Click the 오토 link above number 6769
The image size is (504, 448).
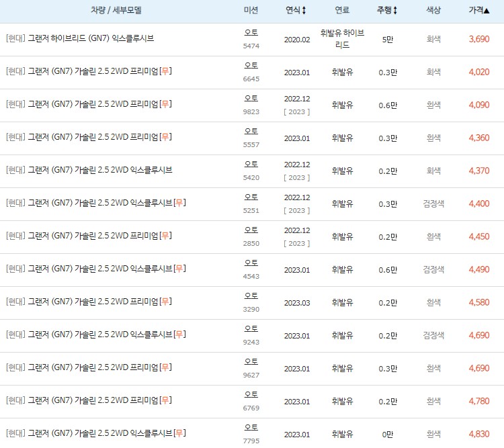251,394
